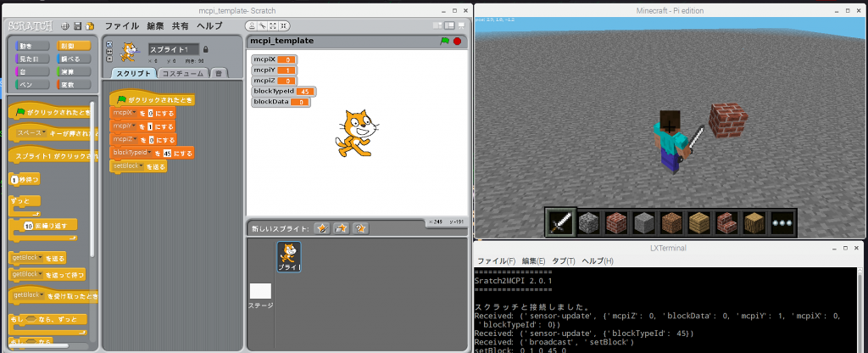The width and height of the screenshot is (868, 353).
Task: Click the 10 field in 回繰り返す block
Action: click(30, 226)
